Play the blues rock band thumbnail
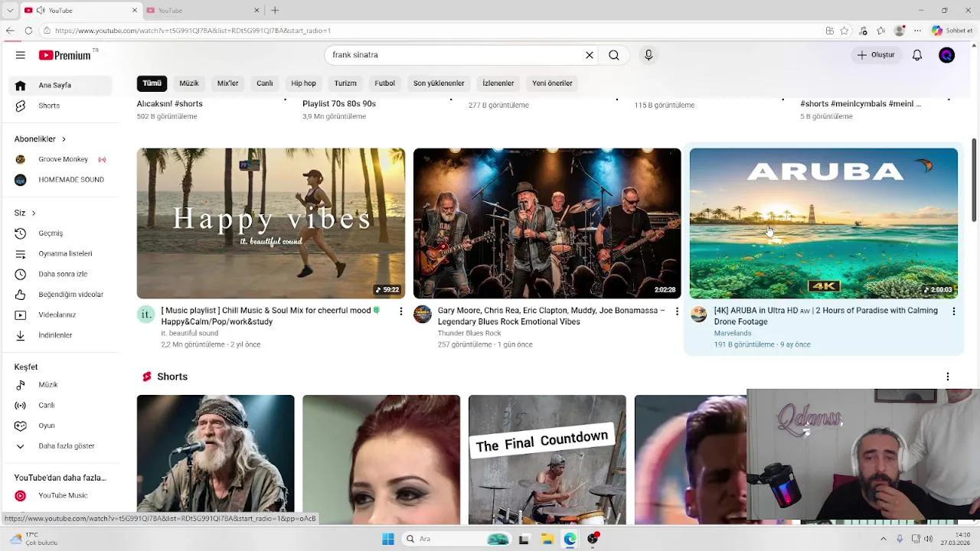This screenshot has width=980, height=551. click(547, 223)
